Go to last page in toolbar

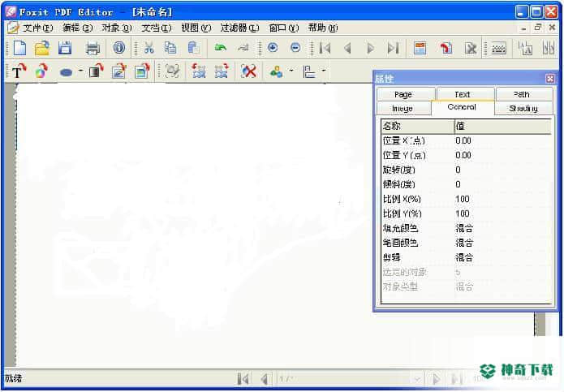coord(393,48)
